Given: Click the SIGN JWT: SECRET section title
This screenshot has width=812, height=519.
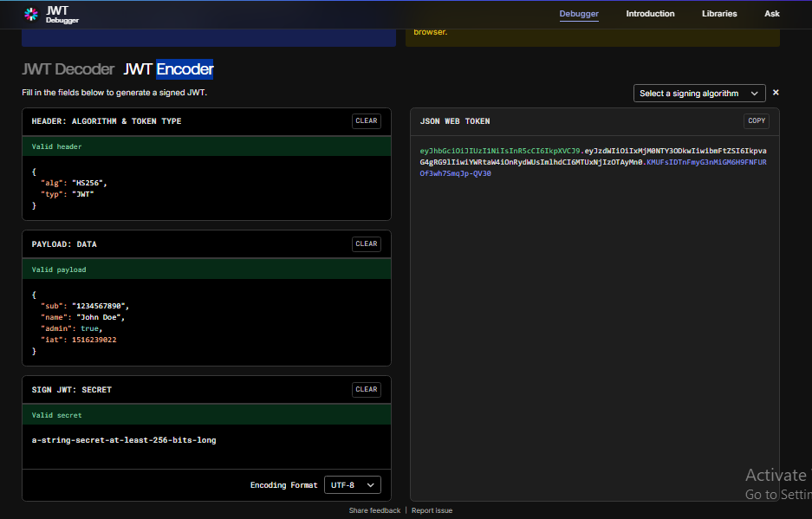Looking at the screenshot, I should (71, 390).
